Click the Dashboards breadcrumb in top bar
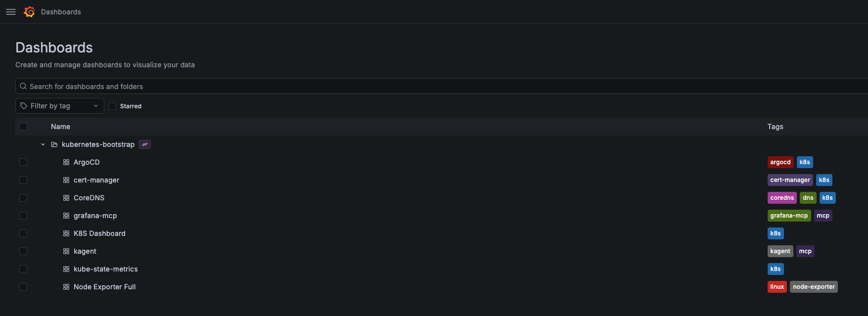This screenshot has width=868, height=316. 61,12
